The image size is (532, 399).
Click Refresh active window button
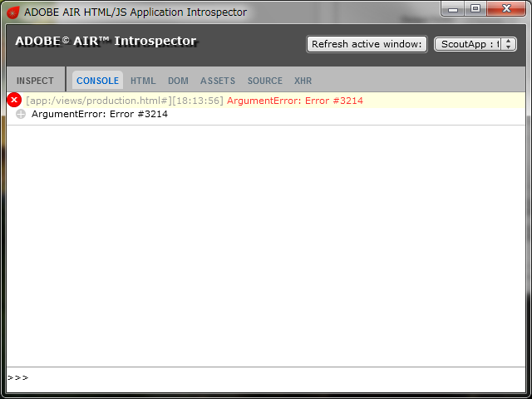[367, 44]
